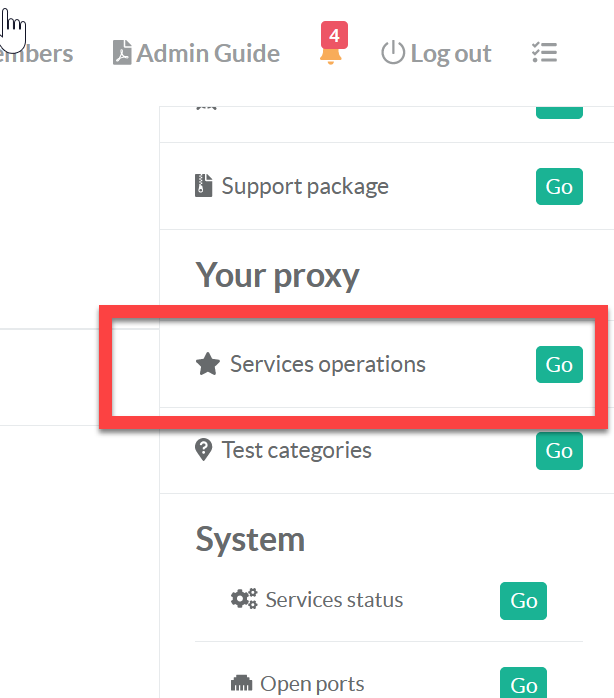Click Go for Test categories
Viewport: 614px width, 698px height.
coord(559,450)
